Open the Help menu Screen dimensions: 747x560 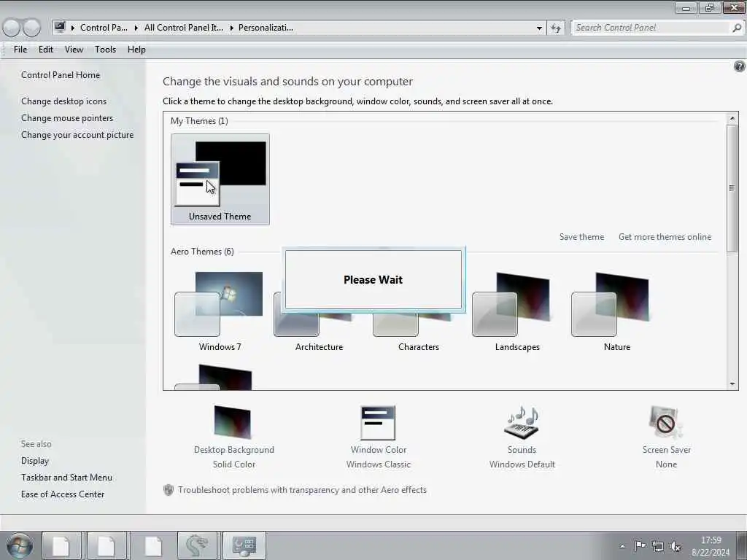136,50
